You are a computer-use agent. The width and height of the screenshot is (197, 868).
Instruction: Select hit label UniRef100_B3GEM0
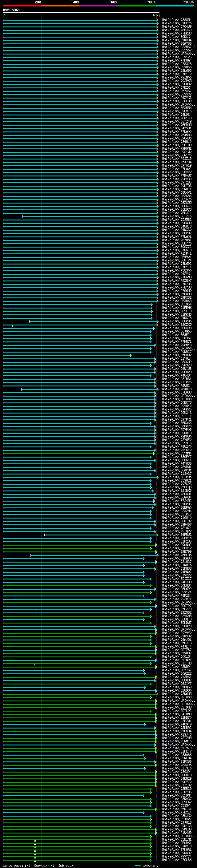[176, 101]
